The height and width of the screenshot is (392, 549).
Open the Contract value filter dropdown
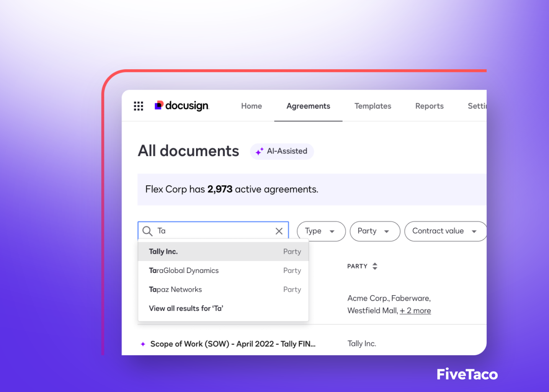[x=445, y=231]
